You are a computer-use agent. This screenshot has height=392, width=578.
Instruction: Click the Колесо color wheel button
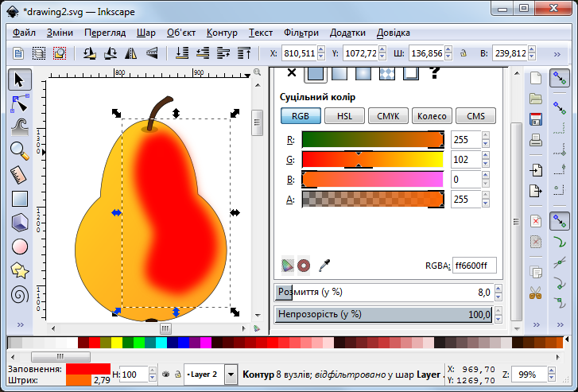pyautogui.click(x=432, y=115)
